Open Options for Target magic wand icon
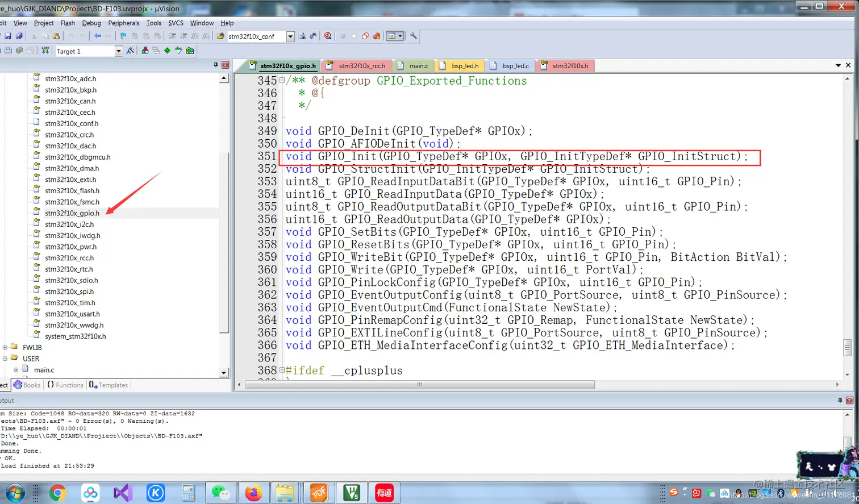Image resolution: width=859 pixels, height=504 pixels. [130, 51]
